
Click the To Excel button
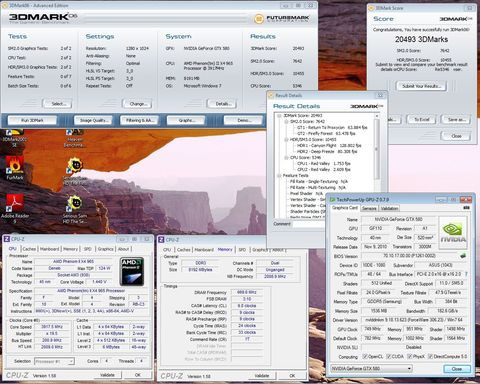(x=422, y=119)
